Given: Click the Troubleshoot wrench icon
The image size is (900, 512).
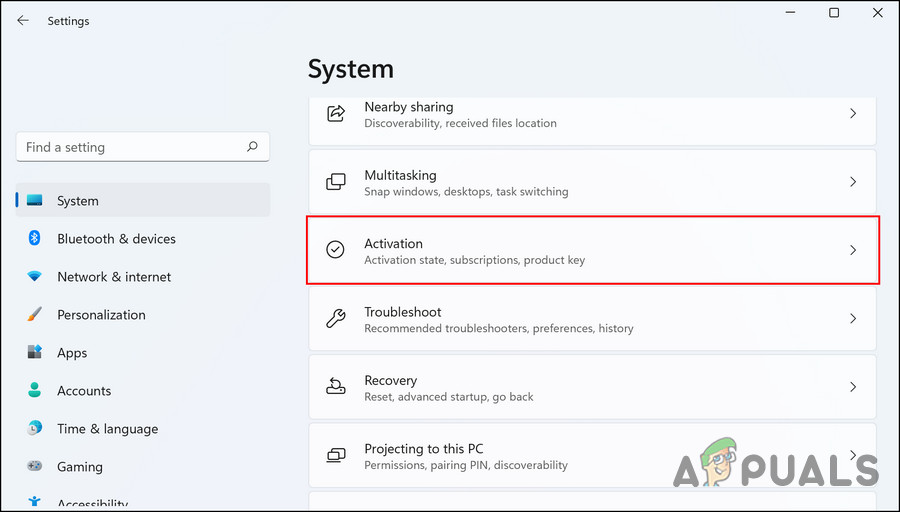Looking at the screenshot, I should [x=336, y=318].
